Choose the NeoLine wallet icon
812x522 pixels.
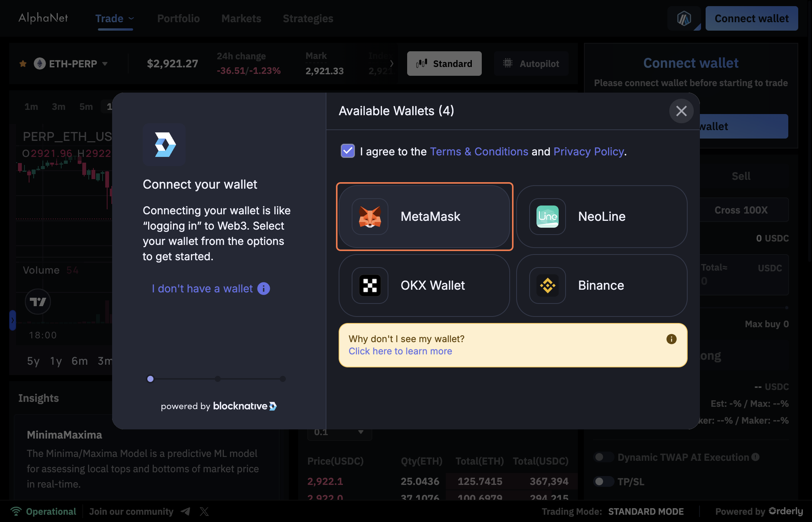(547, 217)
